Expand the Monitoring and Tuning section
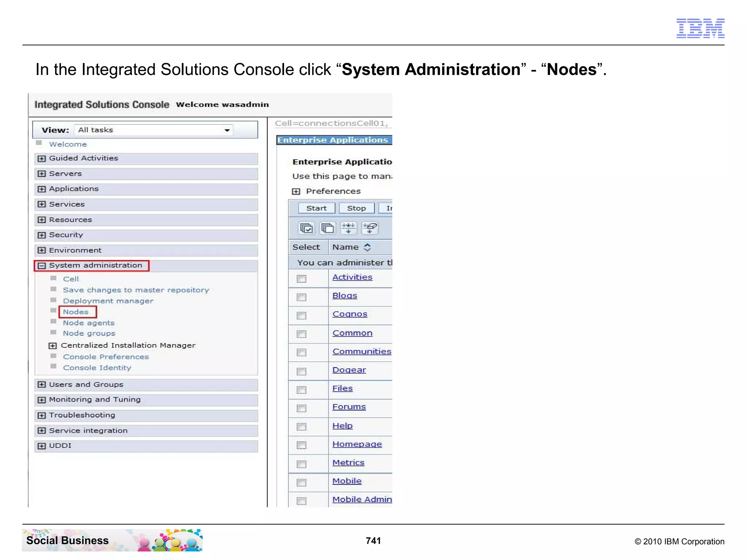The width and height of the screenshot is (747, 560). point(42,400)
